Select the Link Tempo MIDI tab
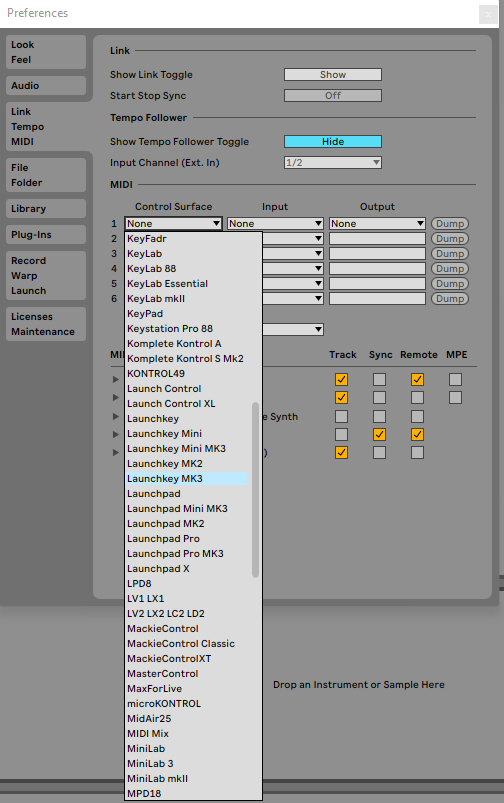 pyautogui.click(x=46, y=126)
